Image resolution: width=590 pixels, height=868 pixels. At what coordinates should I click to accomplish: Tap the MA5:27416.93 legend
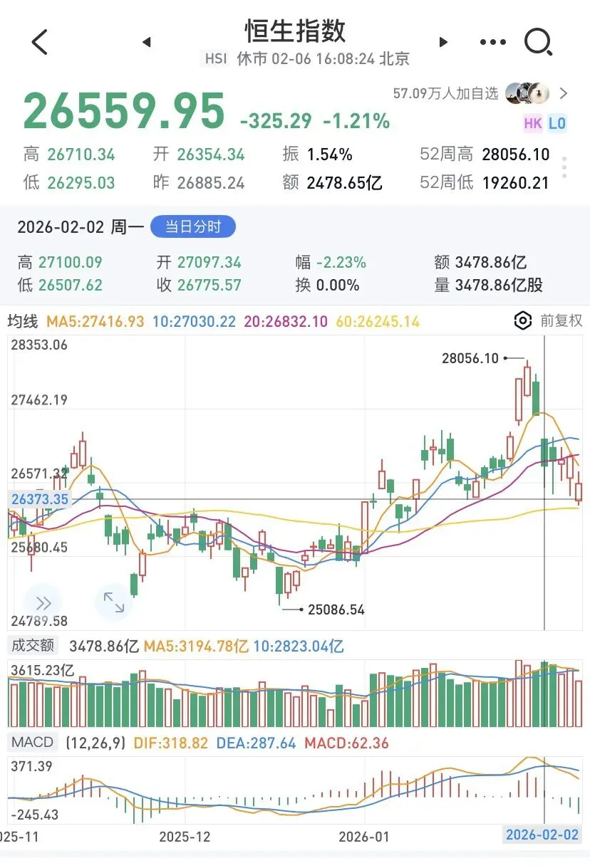pos(95,322)
